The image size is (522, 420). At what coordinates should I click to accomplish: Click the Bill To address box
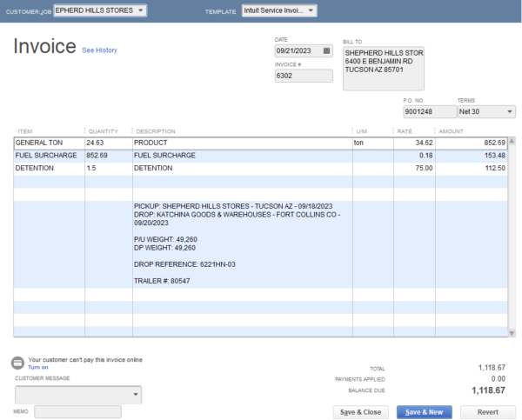[384, 68]
